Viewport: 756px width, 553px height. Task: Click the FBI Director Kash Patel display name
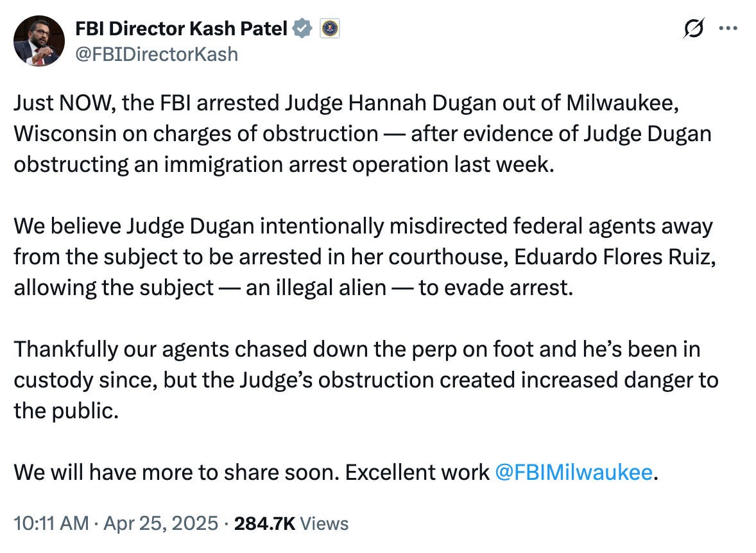[182, 28]
